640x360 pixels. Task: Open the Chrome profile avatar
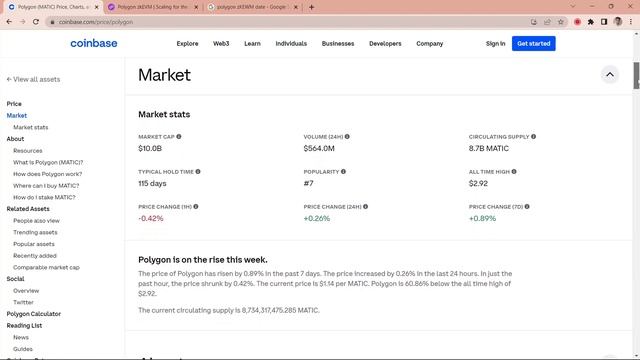pyautogui.click(x=618, y=22)
